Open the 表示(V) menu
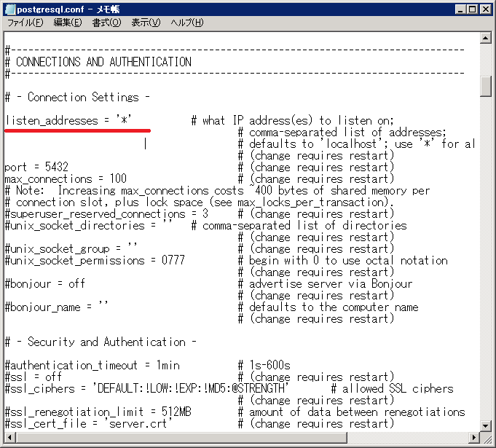The height and width of the screenshot is (448, 496). (145, 23)
